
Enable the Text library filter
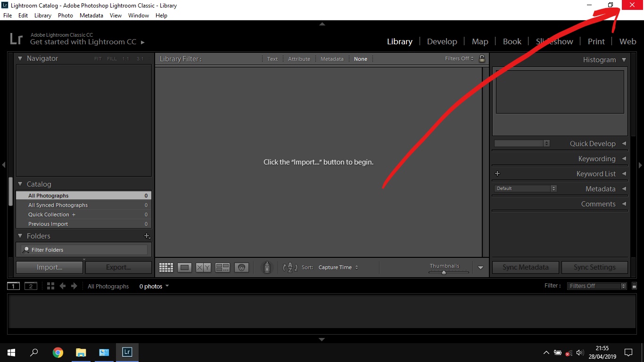click(x=272, y=59)
